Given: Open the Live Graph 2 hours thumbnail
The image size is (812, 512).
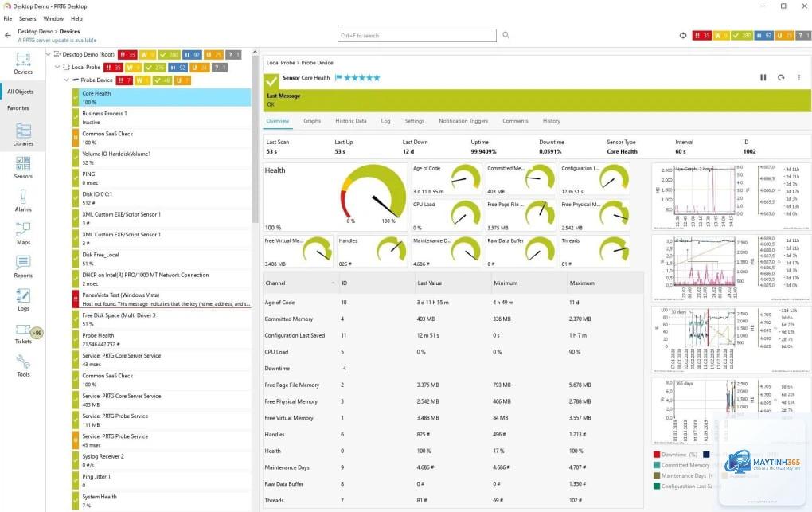Looking at the screenshot, I should pyautogui.click(x=731, y=197).
